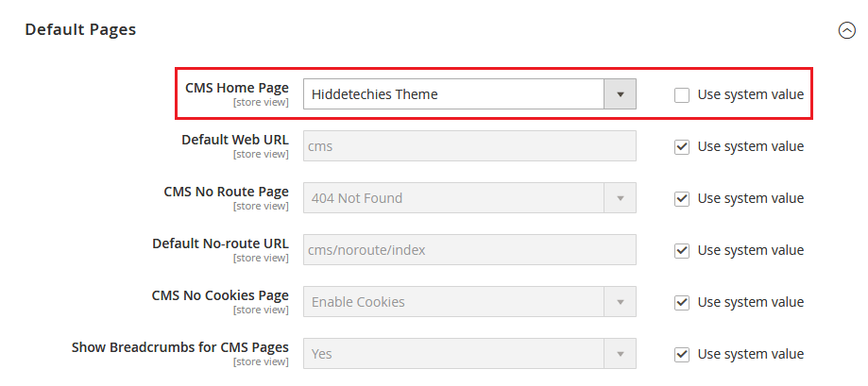Uncheck Use system value for CMS No Route Page

(x=681, y=198)
